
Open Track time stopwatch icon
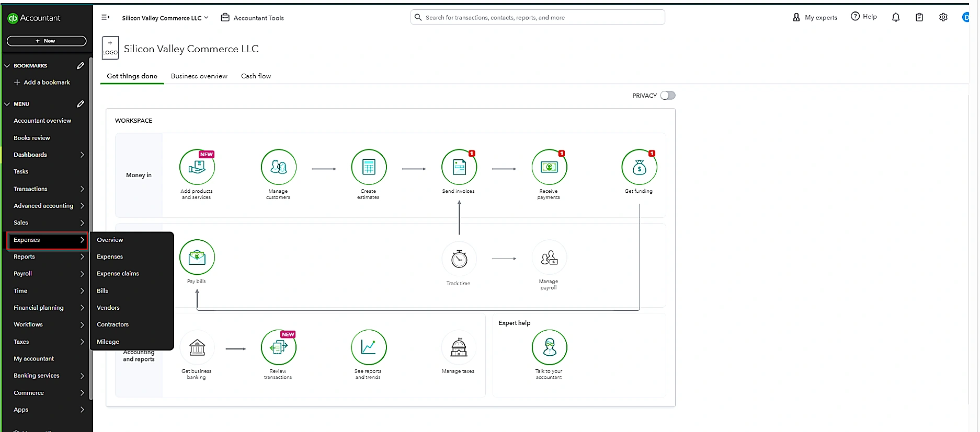click(x=459, y=259)
